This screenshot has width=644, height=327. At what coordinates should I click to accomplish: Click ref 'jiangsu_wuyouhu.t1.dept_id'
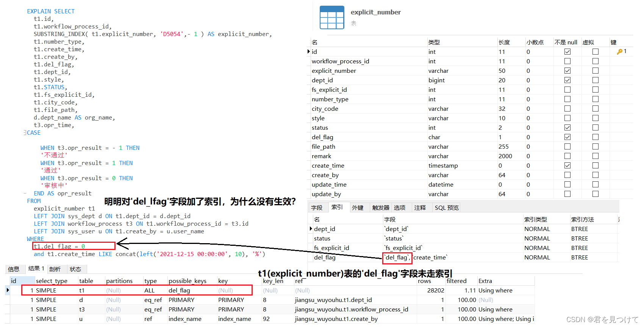[x=333, y=300]
